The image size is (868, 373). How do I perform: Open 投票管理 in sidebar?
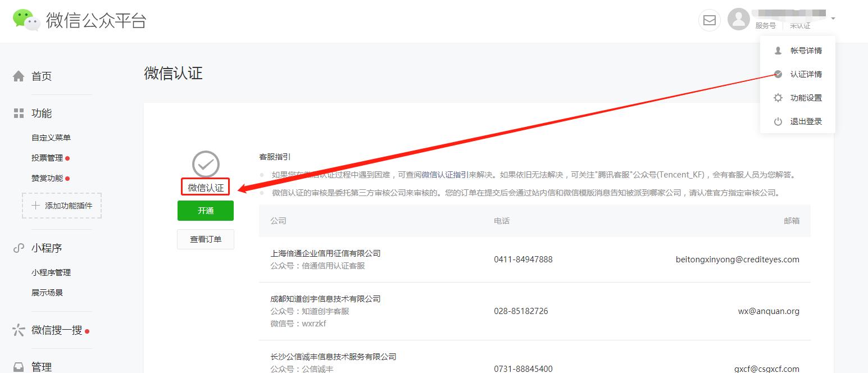[47, 158]
